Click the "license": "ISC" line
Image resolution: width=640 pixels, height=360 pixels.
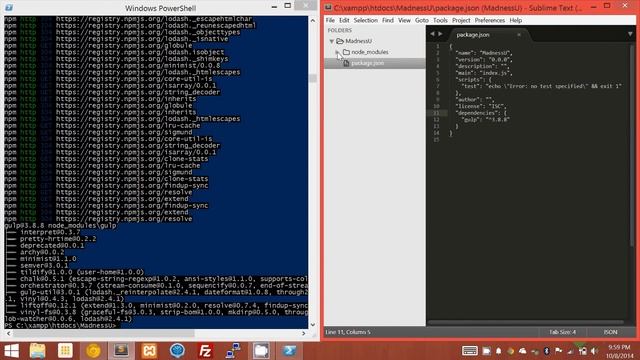coord(480,107)
